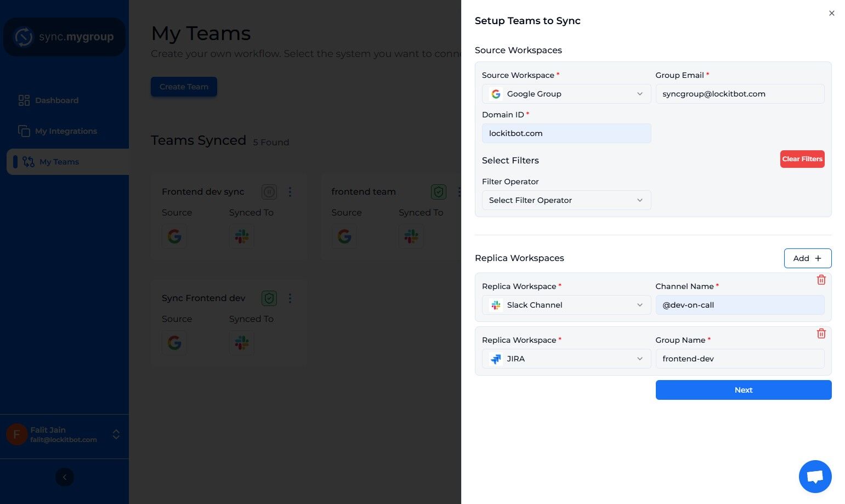Click the pause icon on Frontend dev sync

[269, 192]
